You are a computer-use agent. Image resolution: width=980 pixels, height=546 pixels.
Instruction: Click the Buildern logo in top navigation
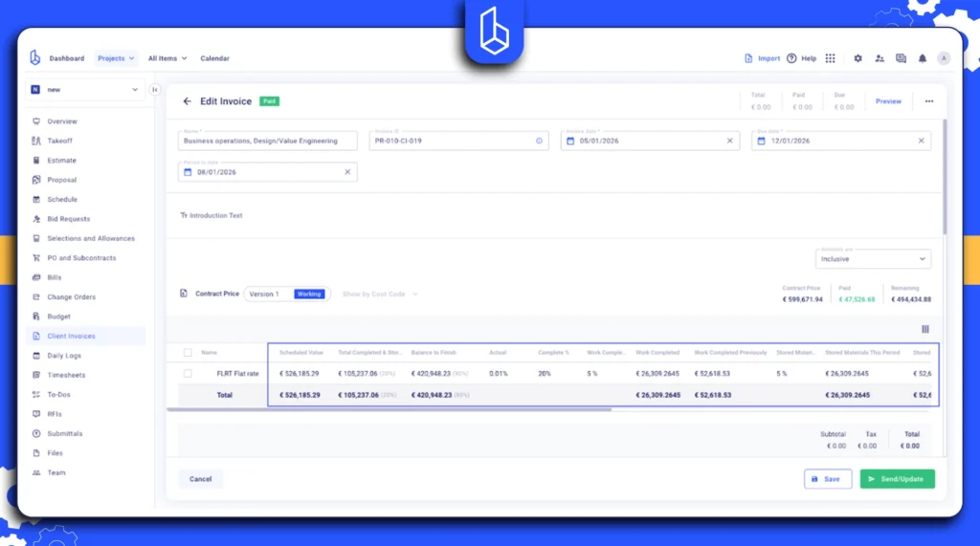coord(35,58)
